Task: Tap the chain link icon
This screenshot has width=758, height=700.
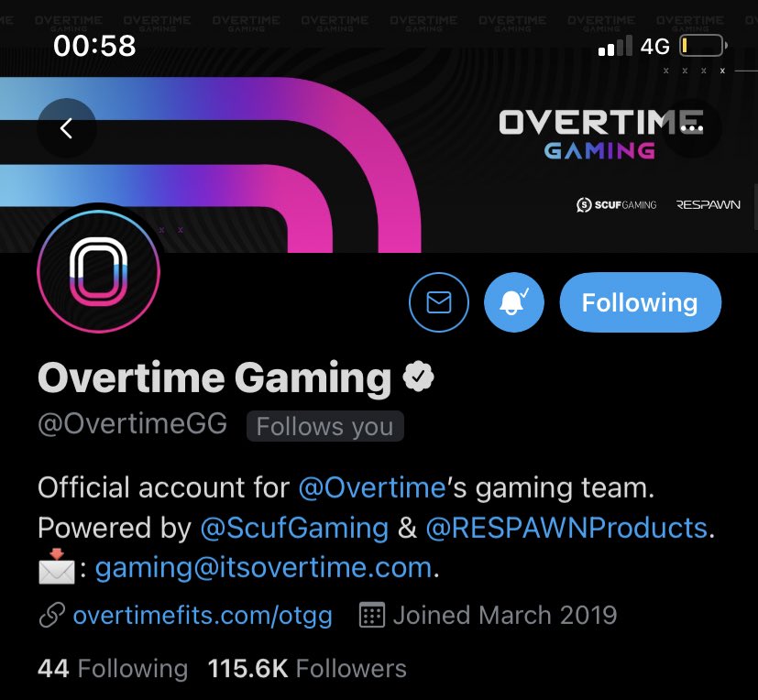Action: click(x=52, y=615)
